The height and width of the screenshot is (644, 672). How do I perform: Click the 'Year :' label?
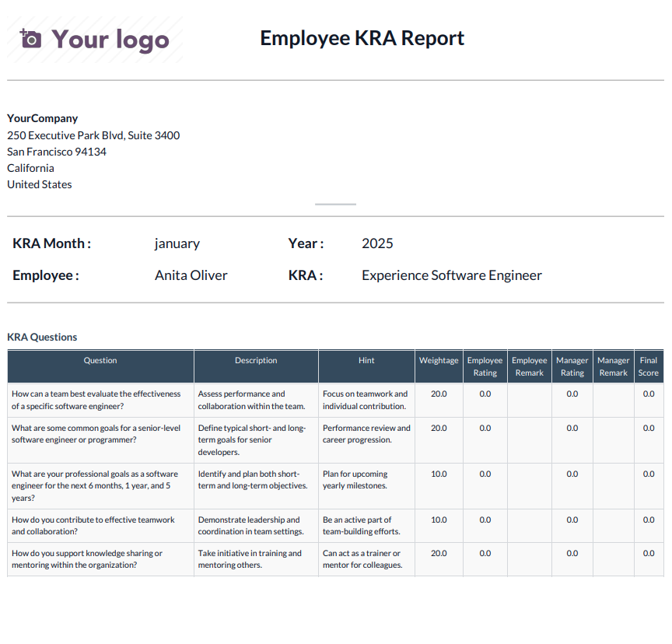(x=306, y=243)
